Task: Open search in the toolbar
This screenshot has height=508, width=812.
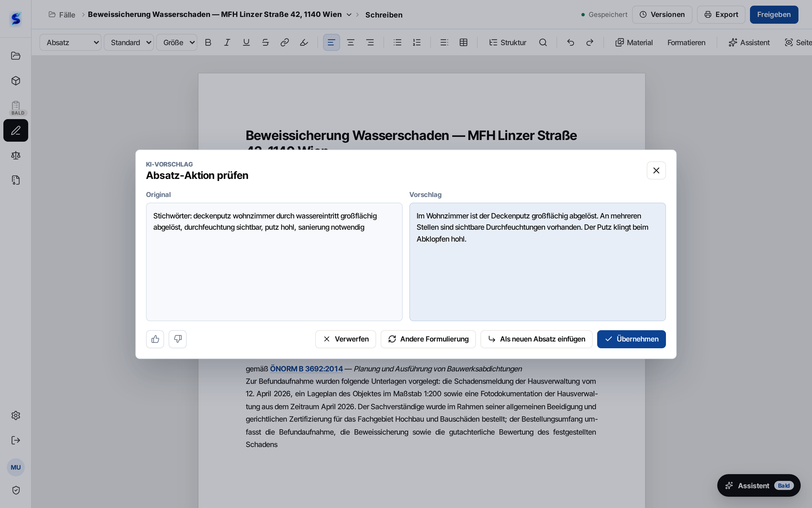Action: click(543, 42)
